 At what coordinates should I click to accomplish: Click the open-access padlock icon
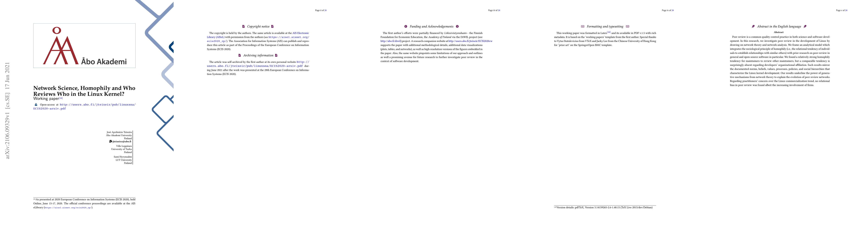[36, 105]
